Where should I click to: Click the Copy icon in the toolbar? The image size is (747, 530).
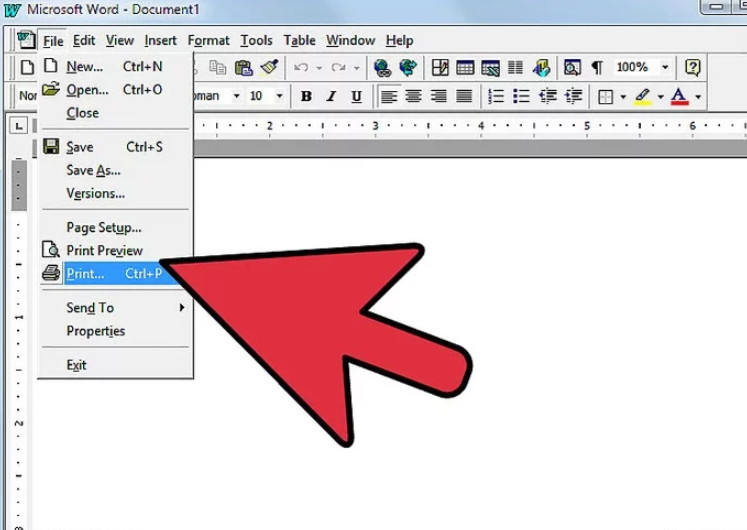pos(218,67)
